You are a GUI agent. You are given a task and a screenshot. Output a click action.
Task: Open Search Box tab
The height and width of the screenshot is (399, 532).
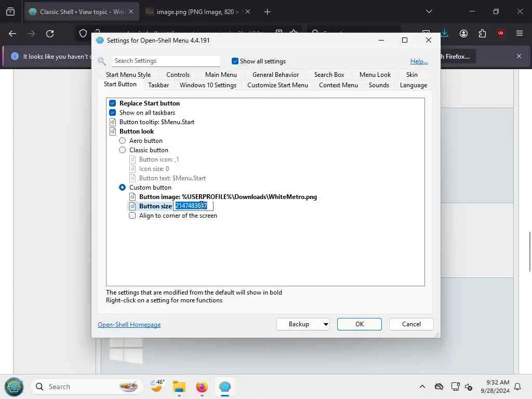click(329, 75)
